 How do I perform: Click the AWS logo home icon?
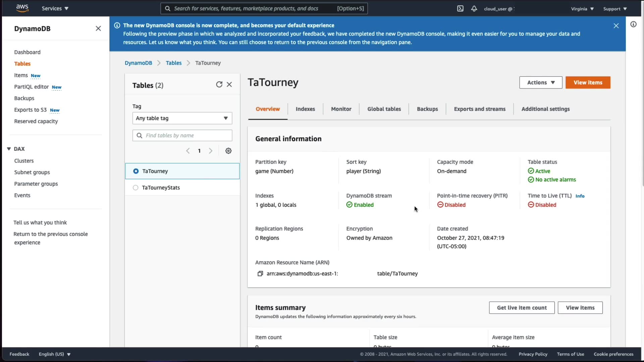[22, 8]
